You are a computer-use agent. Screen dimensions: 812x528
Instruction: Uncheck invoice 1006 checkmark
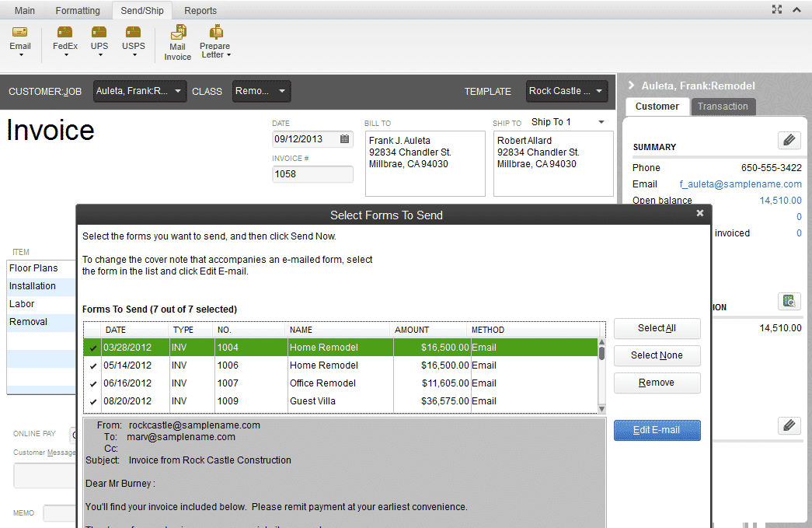tap(93, 365)
